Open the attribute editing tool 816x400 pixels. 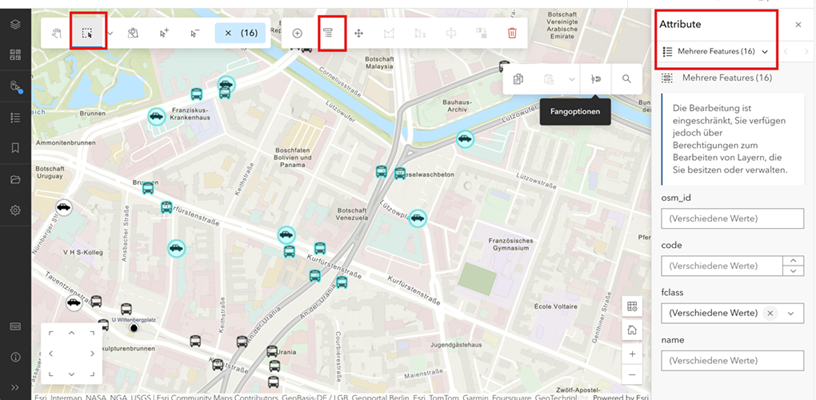tap(328, 33)
